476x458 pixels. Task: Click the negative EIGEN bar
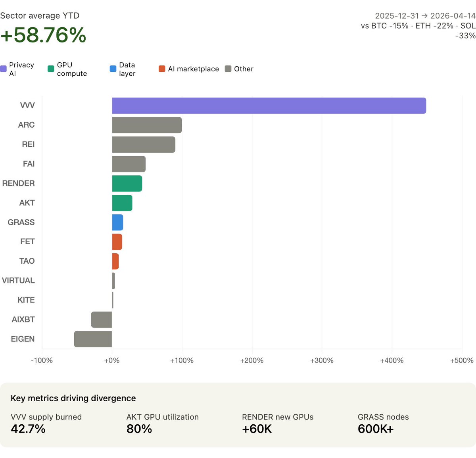[93, 339]
